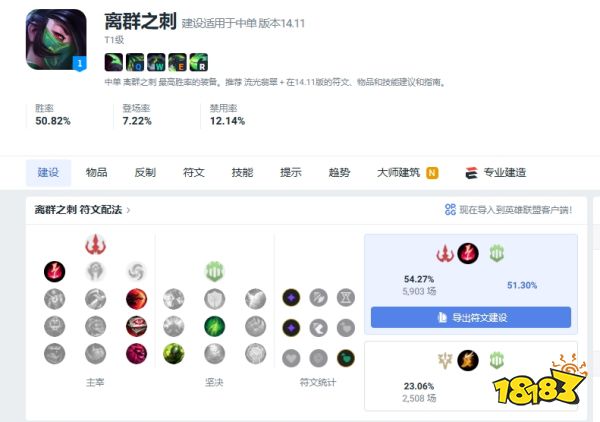Click the Akali champion portrait
Screen dimensions: 600x422
[56, 40]
